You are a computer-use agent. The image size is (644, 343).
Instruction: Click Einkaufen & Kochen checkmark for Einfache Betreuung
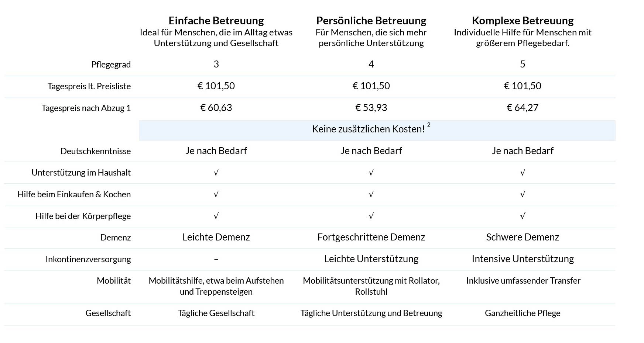click(x=216, y=194)
